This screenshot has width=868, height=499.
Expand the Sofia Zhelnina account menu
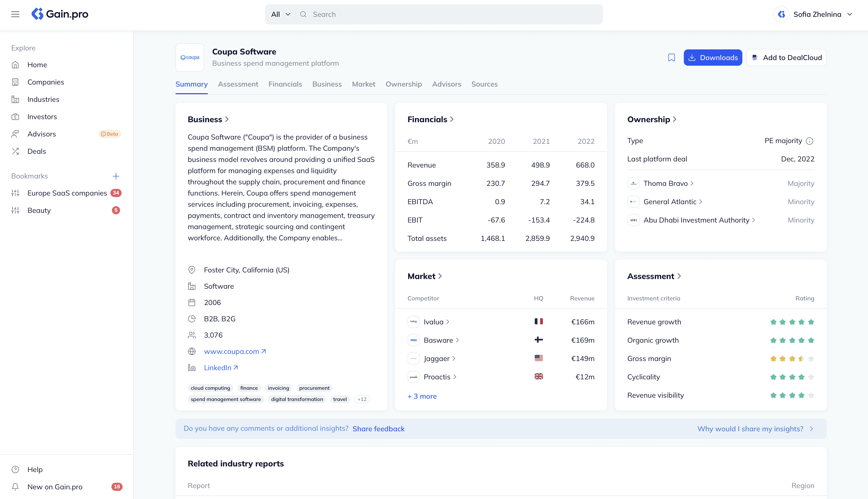point(849,15)
